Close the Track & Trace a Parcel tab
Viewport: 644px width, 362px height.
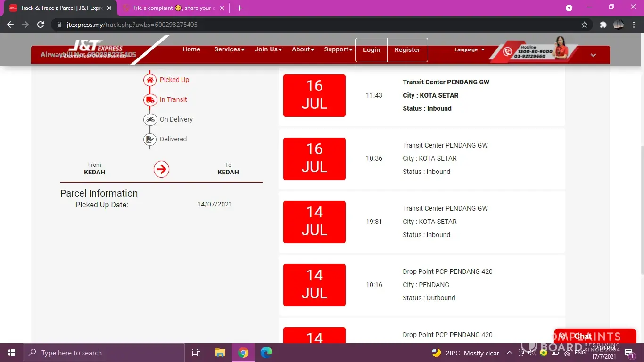pyautogui.click(x=109, y=8)
